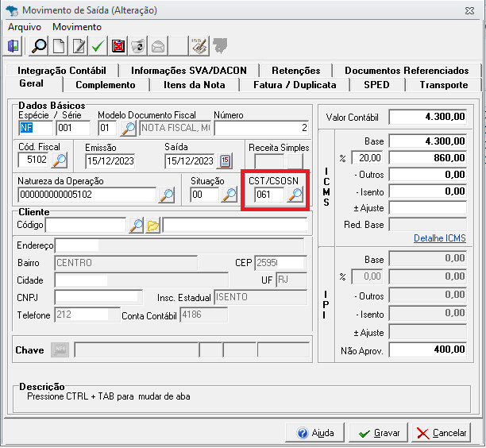The width and height of the screenshot is (486, 448).
Task: Click the Bairro field showing CENTRO
Action: point(126,263)
